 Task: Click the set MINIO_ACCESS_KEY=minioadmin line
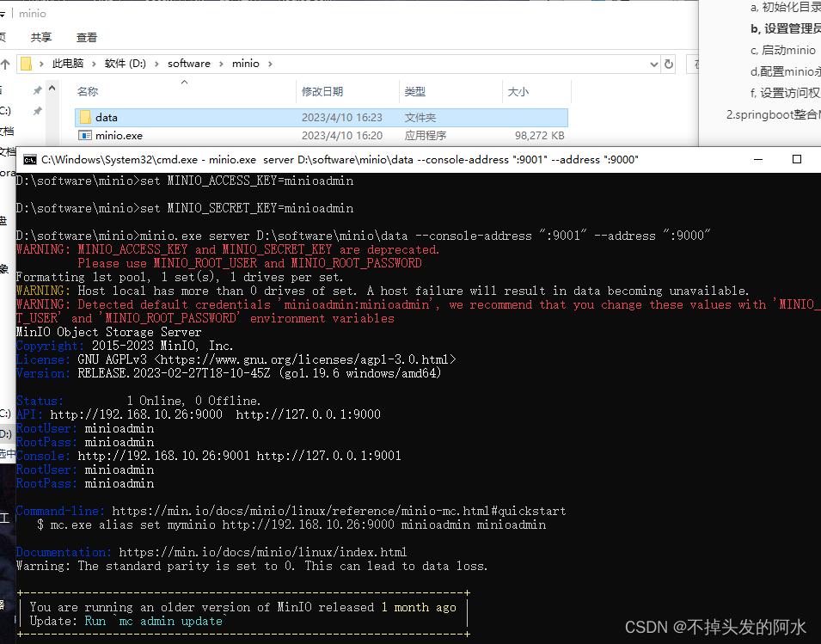[184, 181]
